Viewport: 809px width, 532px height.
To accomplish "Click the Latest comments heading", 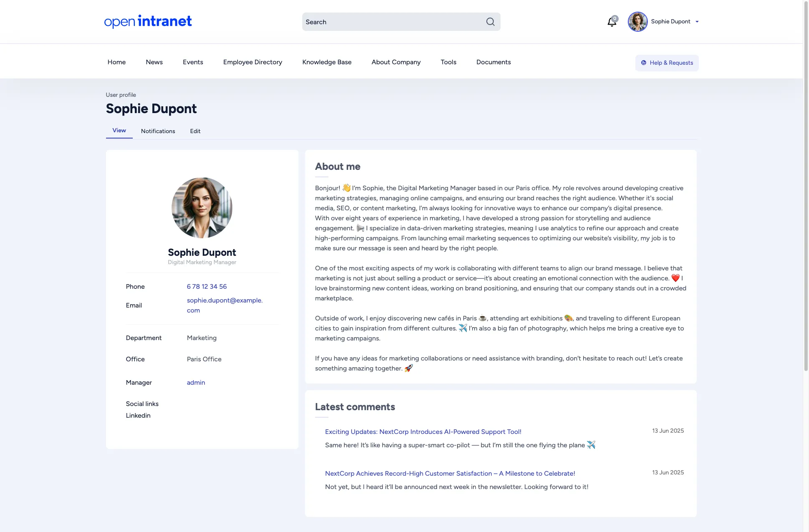I will coord(355,406).
